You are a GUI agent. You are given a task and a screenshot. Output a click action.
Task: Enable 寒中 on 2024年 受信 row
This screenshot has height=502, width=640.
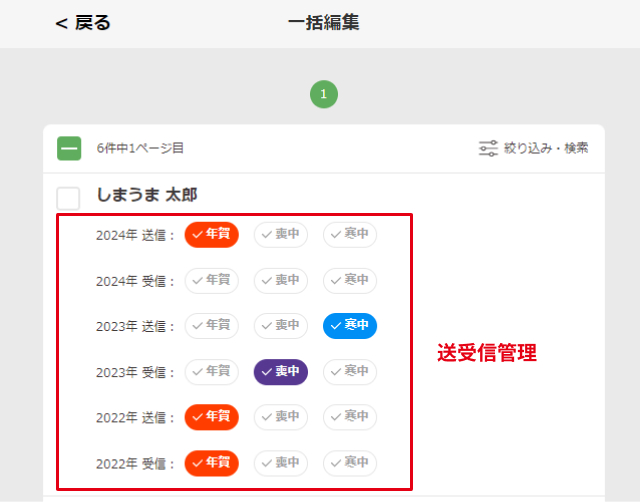[350, 281]
